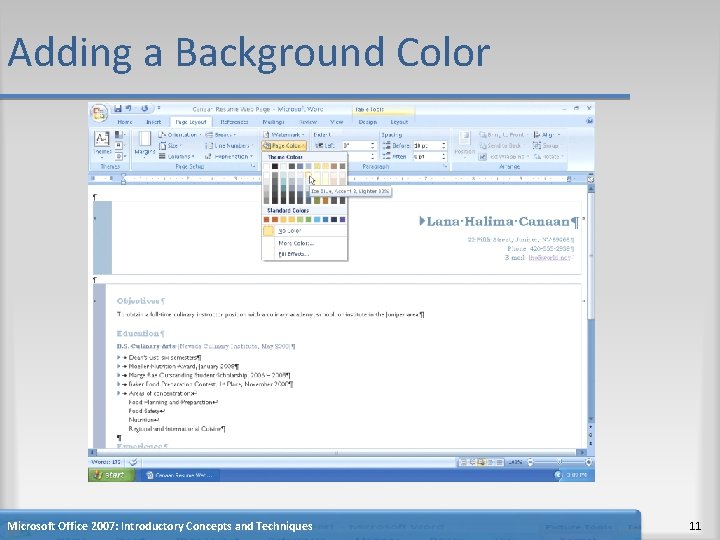720x540 pixels.
Task: Open Theme Fonts dropdown in Themes group
Action: tap(119, 146)
